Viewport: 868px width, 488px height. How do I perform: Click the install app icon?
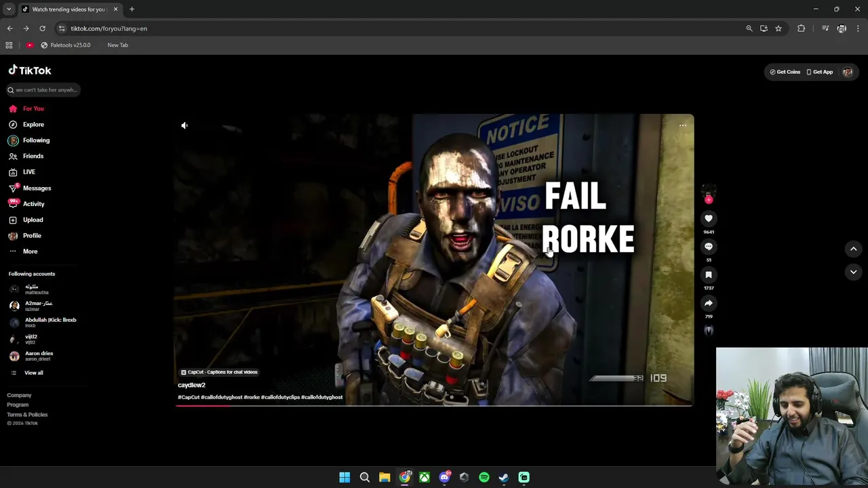[764, 28]
